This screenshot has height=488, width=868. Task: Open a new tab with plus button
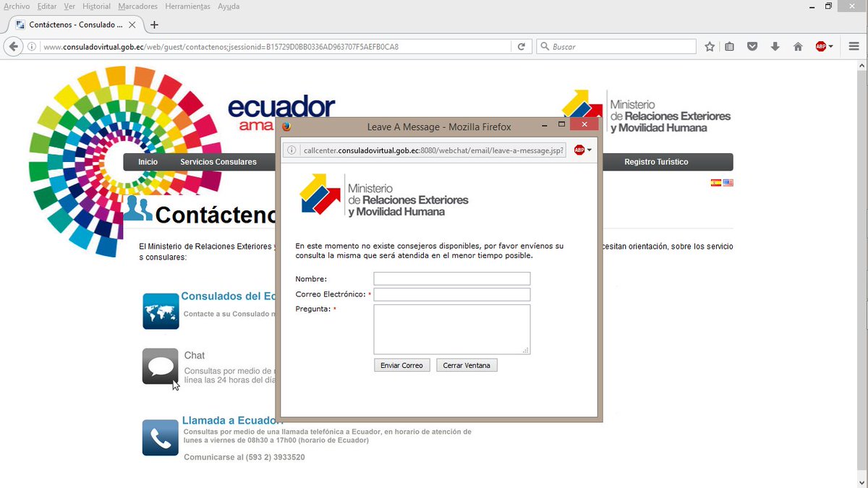(154, 25)
